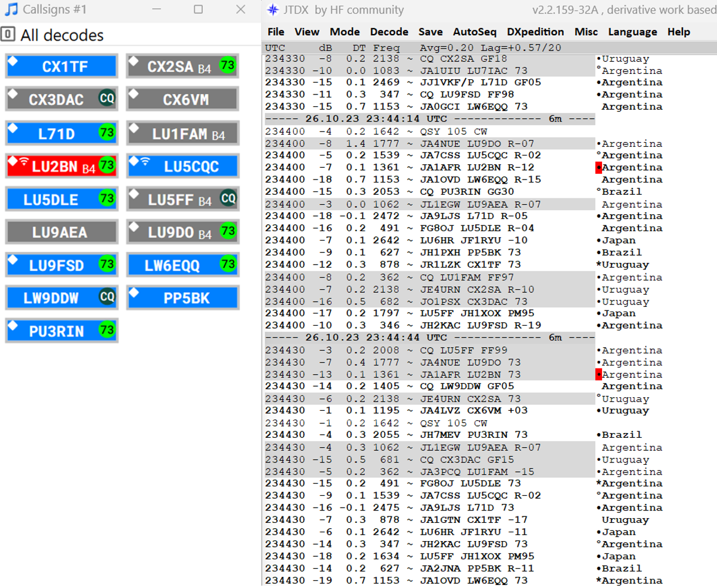The height and width of the screenshot is (588, 717).
Task: Select the CX1TF callsign button
Action: coord(62,66)
